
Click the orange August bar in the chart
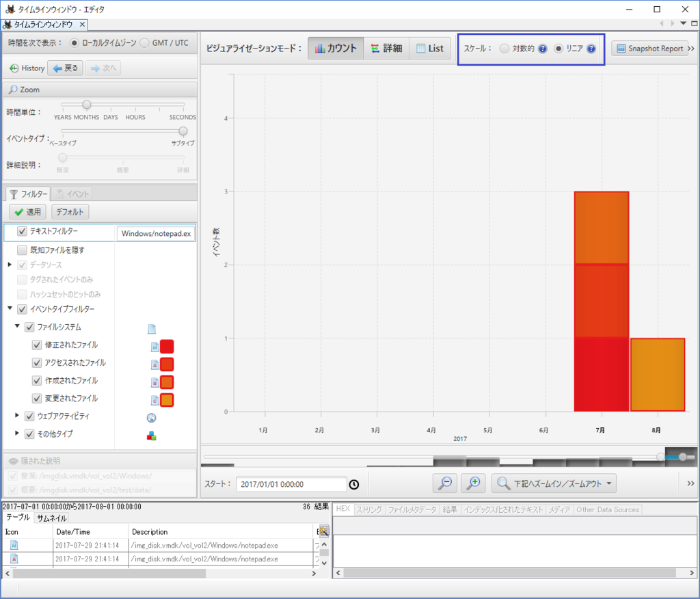(x=658, y=374)
